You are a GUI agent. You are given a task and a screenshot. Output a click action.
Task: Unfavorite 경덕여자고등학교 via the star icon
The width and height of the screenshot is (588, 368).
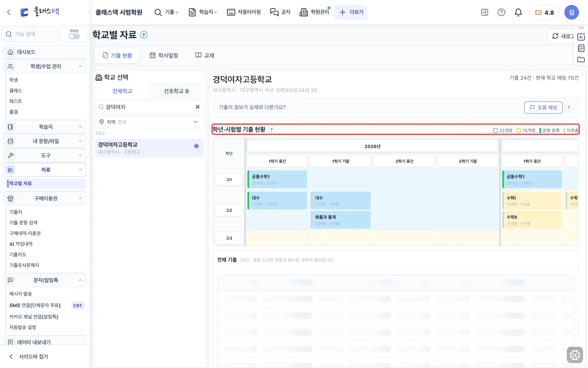(x=196, y=146)
